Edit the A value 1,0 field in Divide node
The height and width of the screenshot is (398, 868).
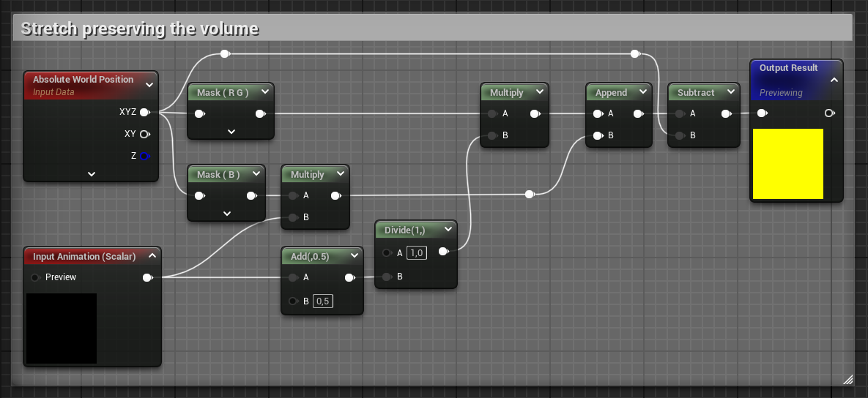pos(416,252)
